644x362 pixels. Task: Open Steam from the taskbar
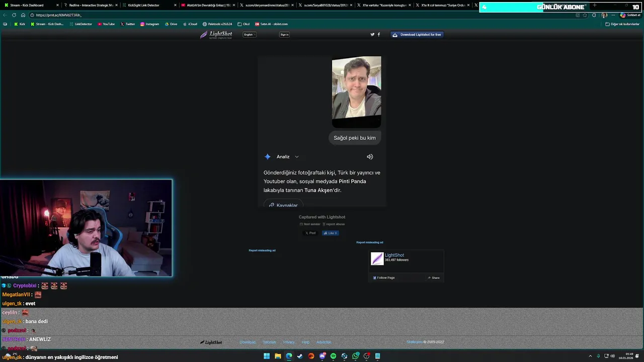click(x=300, y=356)
